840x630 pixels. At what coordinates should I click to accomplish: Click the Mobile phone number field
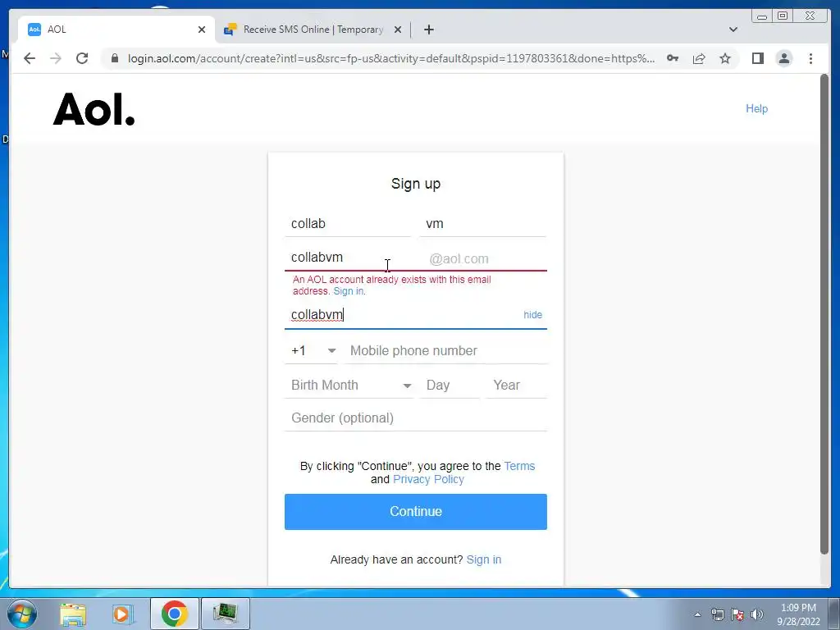coord(446,351)
